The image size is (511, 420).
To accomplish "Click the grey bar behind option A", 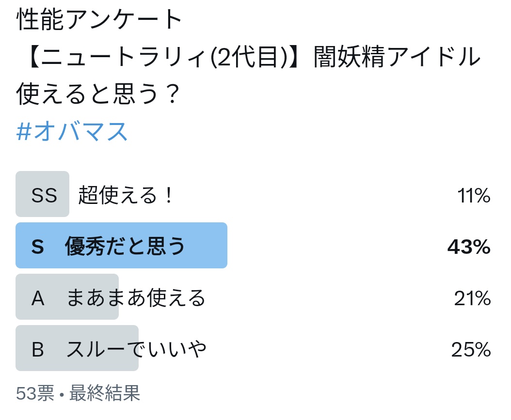I will (x=67, y=296).
